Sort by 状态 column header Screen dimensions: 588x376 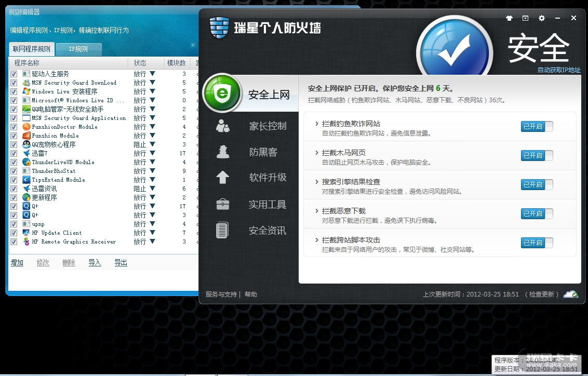(x=146, y=63)
